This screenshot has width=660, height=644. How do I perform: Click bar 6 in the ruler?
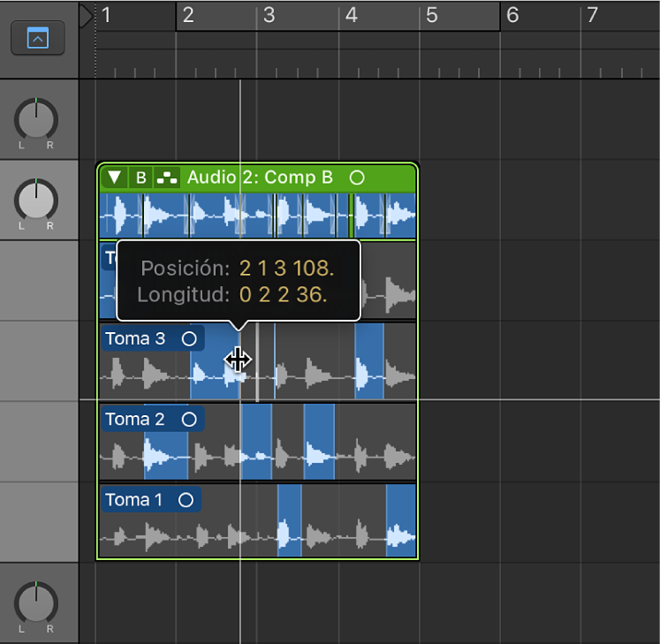[x=513, y=16]
